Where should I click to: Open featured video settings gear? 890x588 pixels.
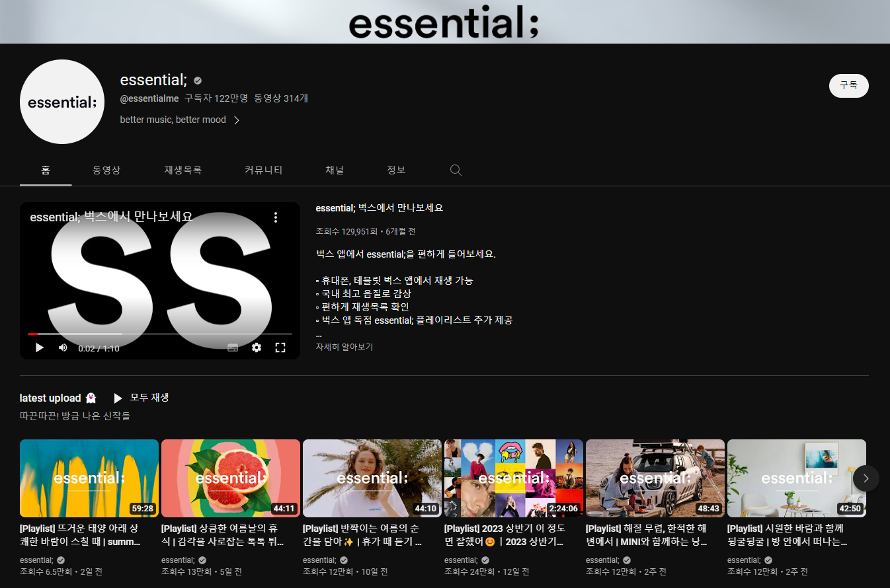pos(257,348)
